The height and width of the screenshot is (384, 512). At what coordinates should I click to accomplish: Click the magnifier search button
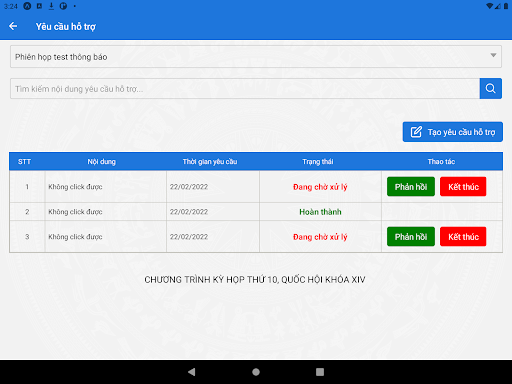490,89
